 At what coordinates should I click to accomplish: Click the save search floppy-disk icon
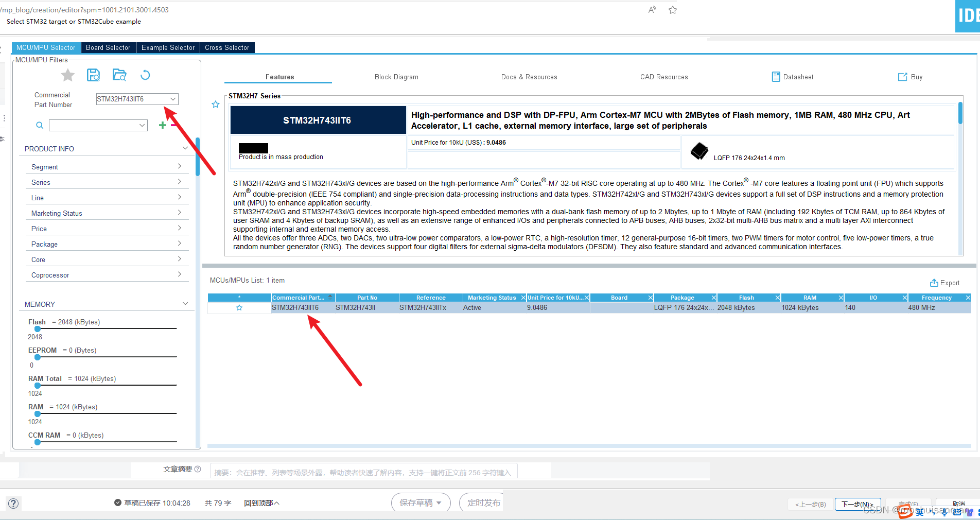(x=93, y=75)
